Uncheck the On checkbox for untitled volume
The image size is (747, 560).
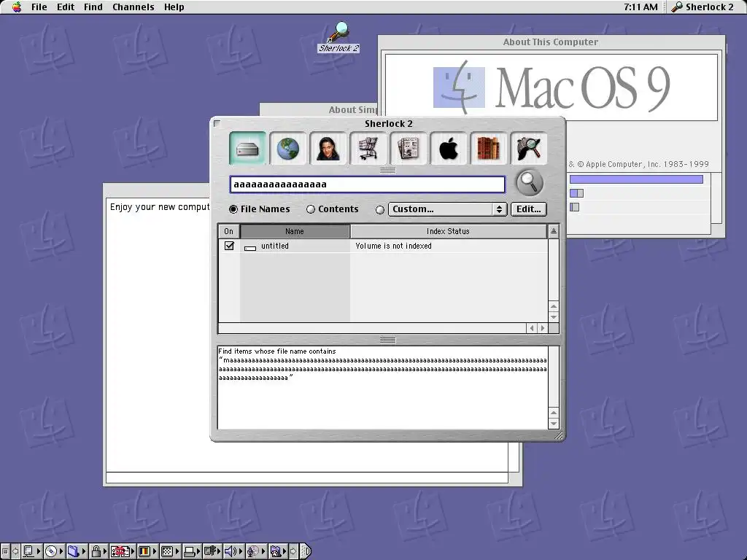(229, 246)
